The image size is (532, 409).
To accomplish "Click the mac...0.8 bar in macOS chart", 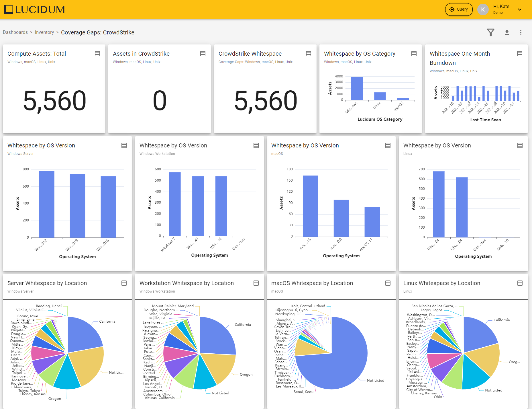I will coord(341,218).
